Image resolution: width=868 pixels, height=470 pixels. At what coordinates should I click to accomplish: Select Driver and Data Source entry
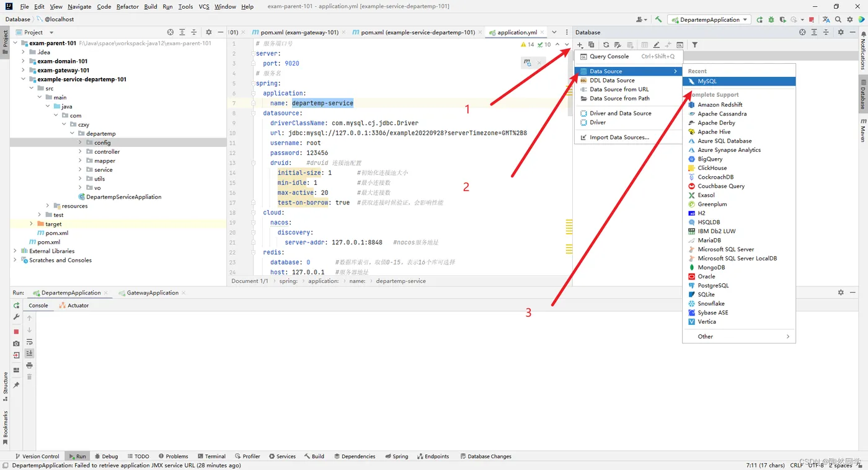pyautogui.click(x=628, y=113)
